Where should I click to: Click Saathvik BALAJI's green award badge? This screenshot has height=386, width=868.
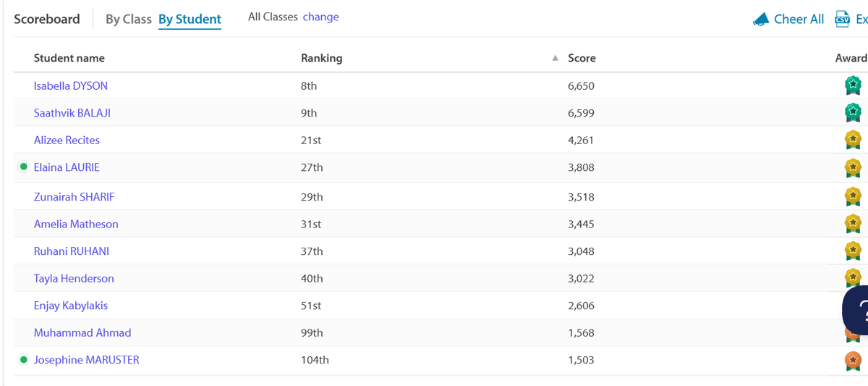pos(853,113)
